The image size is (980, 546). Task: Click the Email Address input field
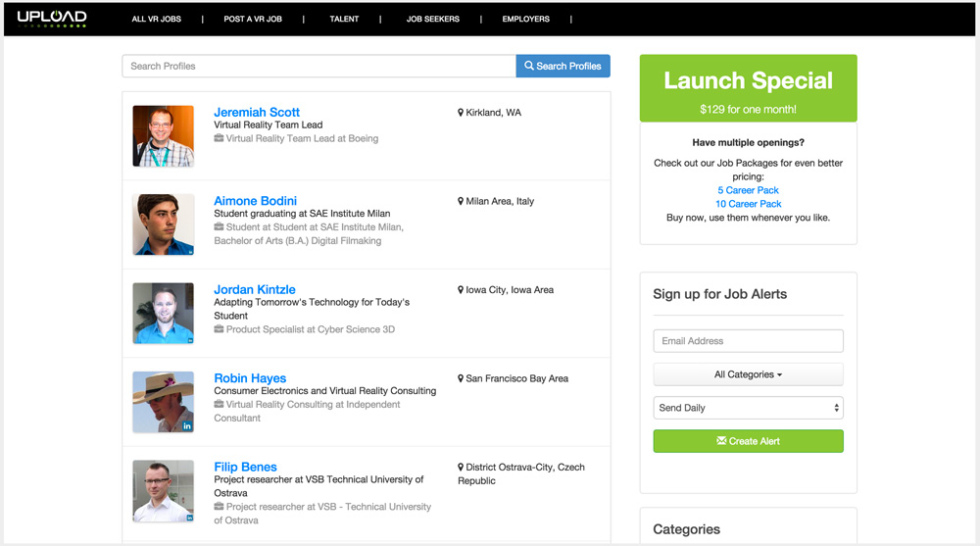click(748, 341)
